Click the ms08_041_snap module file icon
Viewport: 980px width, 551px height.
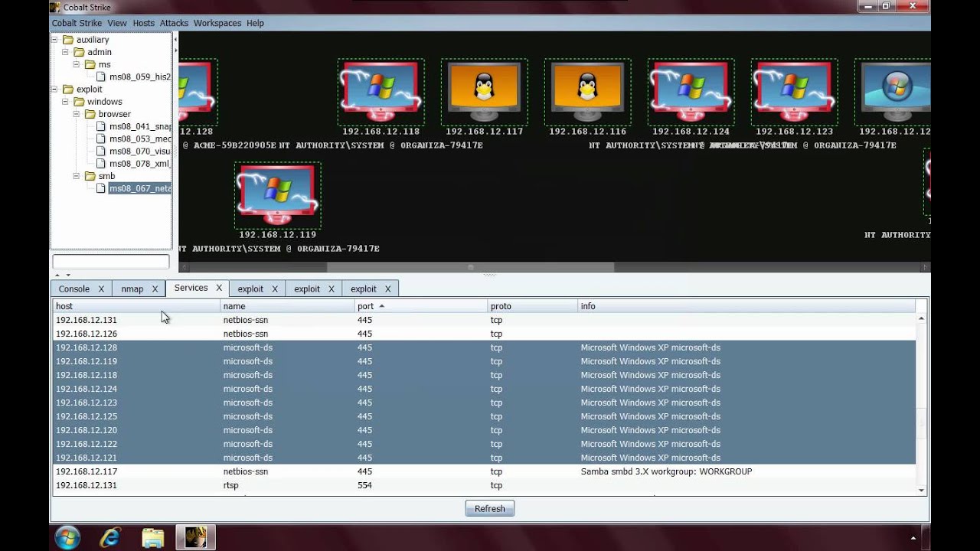[x=102, y=126]
